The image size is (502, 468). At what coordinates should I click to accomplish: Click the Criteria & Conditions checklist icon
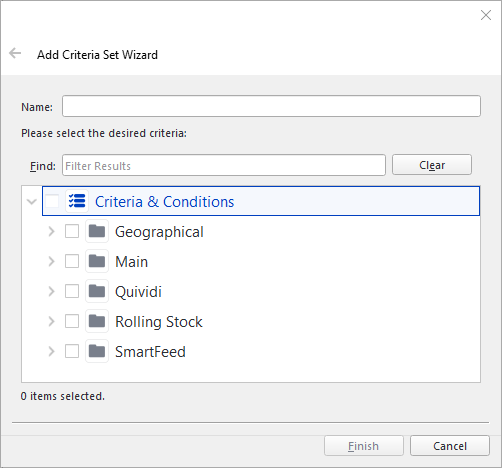coord(77,201)
